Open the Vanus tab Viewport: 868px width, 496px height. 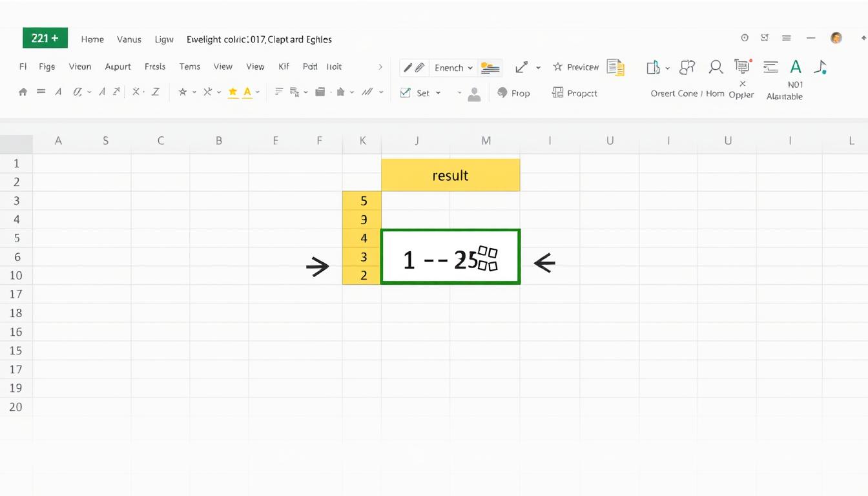click(129, 39)
